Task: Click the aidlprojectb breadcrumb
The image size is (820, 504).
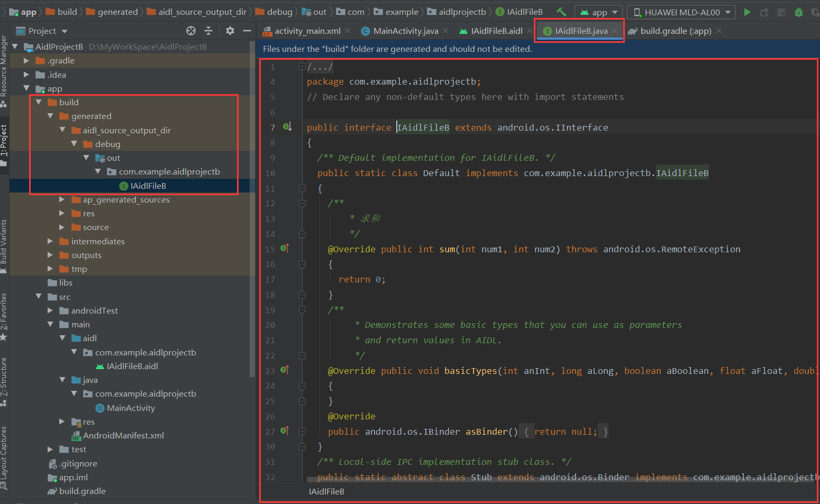Action: click(x=457, y=12)
